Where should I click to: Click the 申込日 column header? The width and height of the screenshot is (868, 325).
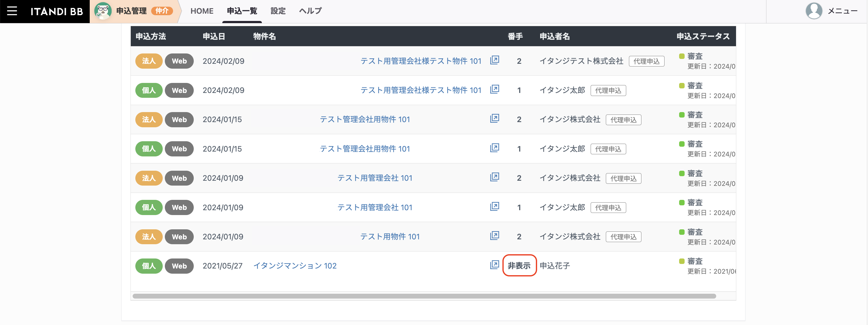click(x=214, y=36)
